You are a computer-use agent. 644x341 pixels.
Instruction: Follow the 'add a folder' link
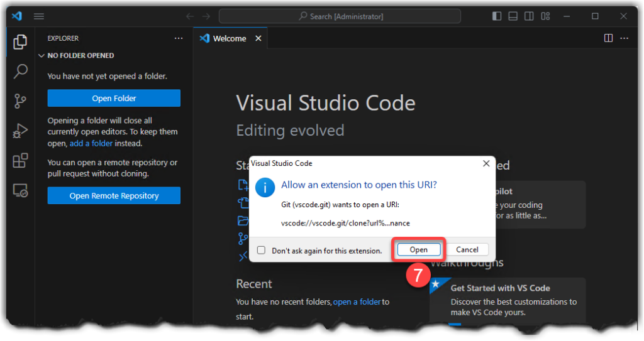91,143
